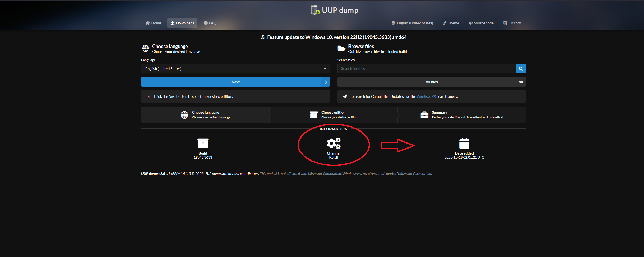Click the Retail channel value
The height and width of the screenshot is (257, 644).
click(x=333, y=157)
